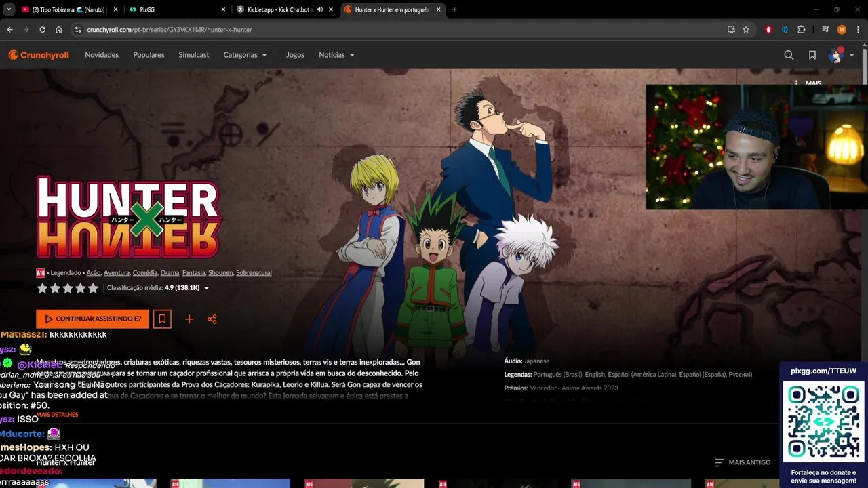Go back with browser back arrow
Image resolution: width=868 pixels, height=488 pixels.
10,30
